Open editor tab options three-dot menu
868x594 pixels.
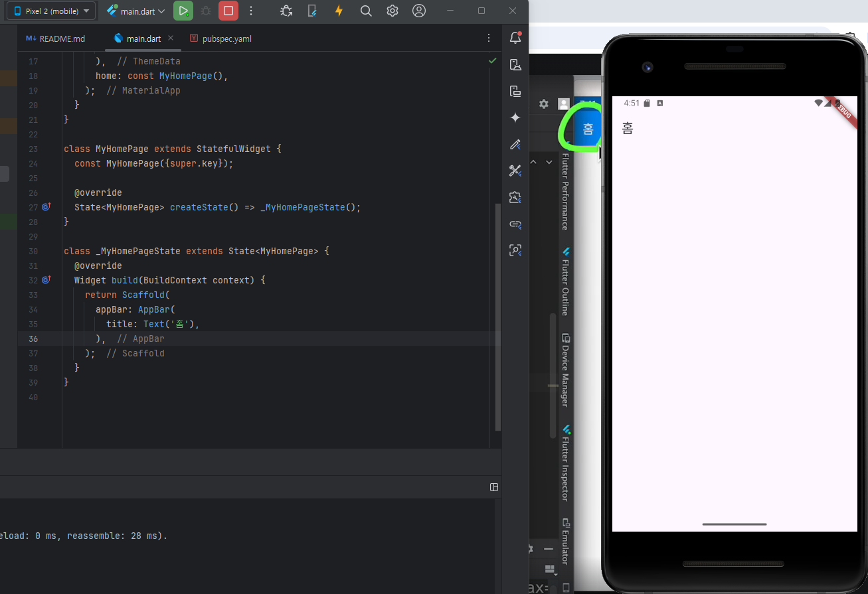click(489, 38)
